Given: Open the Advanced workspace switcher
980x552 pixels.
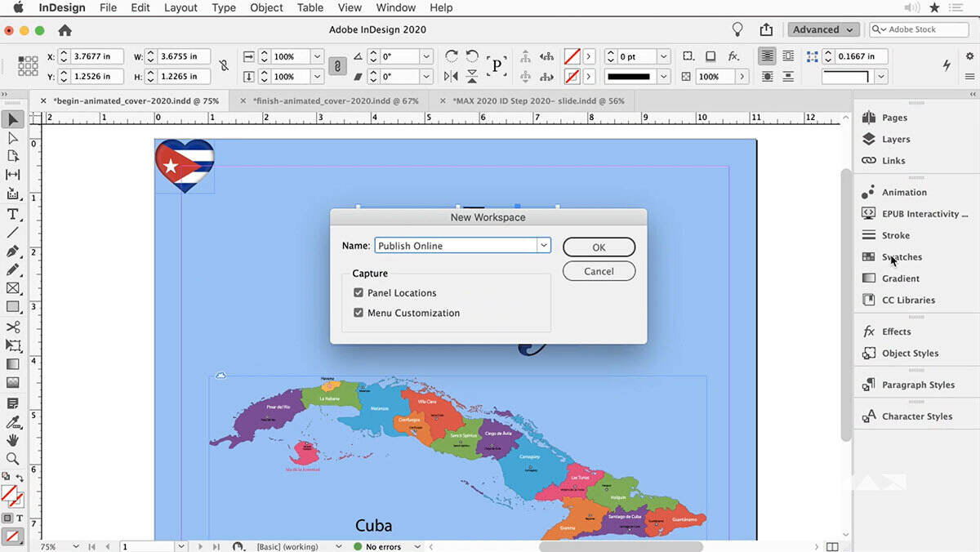Looking at the screenshot, I should 823,29.
